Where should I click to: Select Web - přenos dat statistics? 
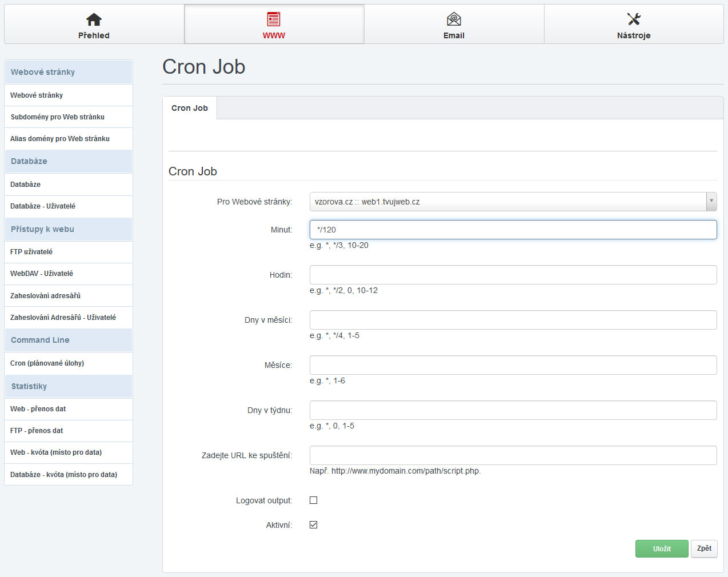point(38,409)
